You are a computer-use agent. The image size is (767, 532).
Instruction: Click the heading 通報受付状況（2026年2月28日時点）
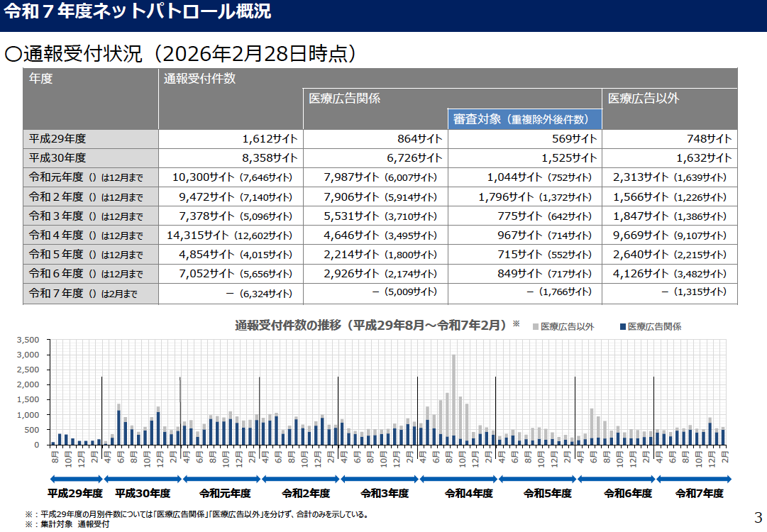tap(180, 54)
